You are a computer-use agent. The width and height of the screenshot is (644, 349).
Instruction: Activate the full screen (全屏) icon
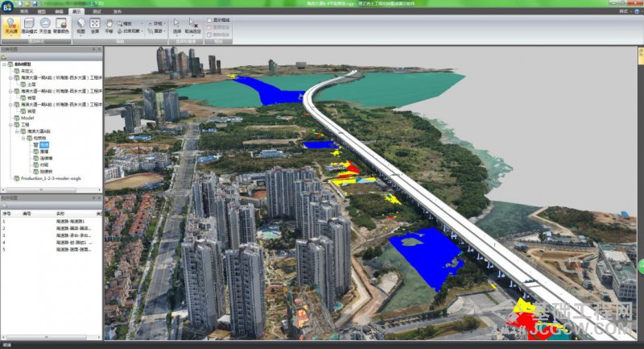point(95,26)
